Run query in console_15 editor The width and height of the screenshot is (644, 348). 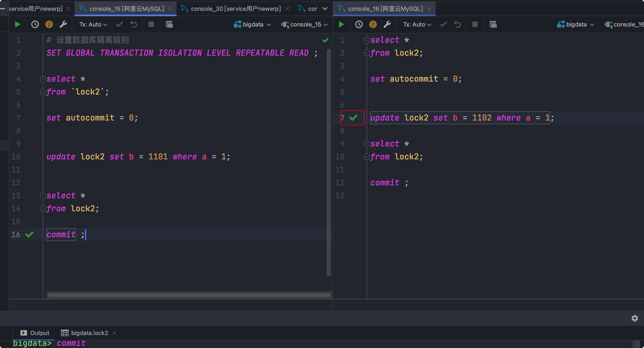point(18,25)
